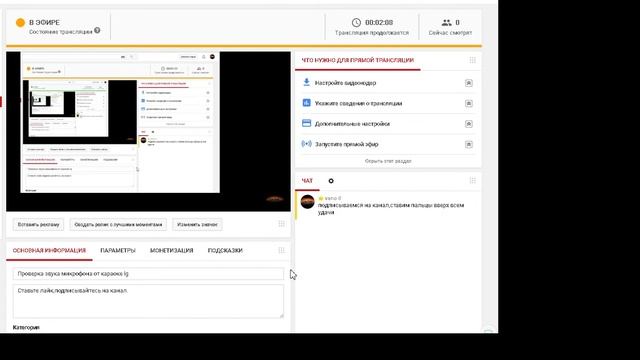
Task: Switch to the 'Подсказки' tab
Action: click(x=225, y=251)
